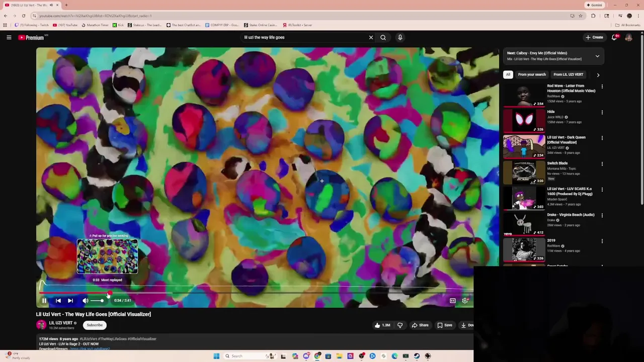Select the All filter chip
Screen dimensions: 644x362
(x=508, y=74)
